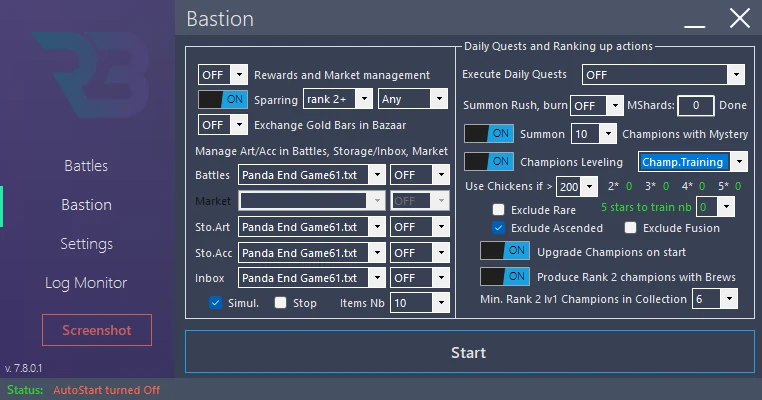Open Sto.Acc file dropdown
Viewport: 762px width, 400px height.
point(312,253)
